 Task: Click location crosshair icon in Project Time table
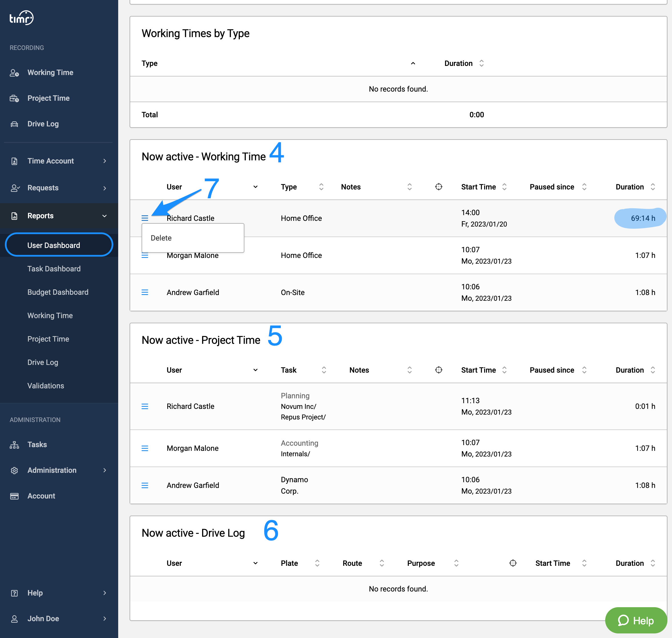point(438,370)
